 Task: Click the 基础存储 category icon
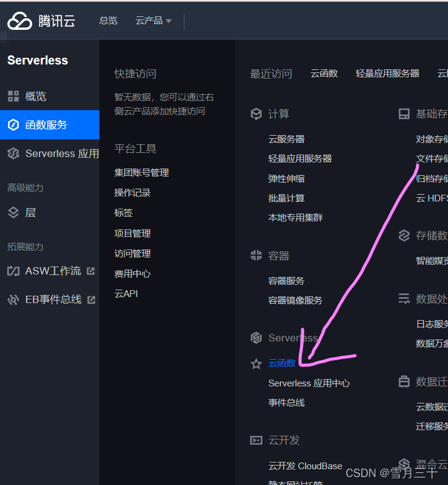[404, 114]
